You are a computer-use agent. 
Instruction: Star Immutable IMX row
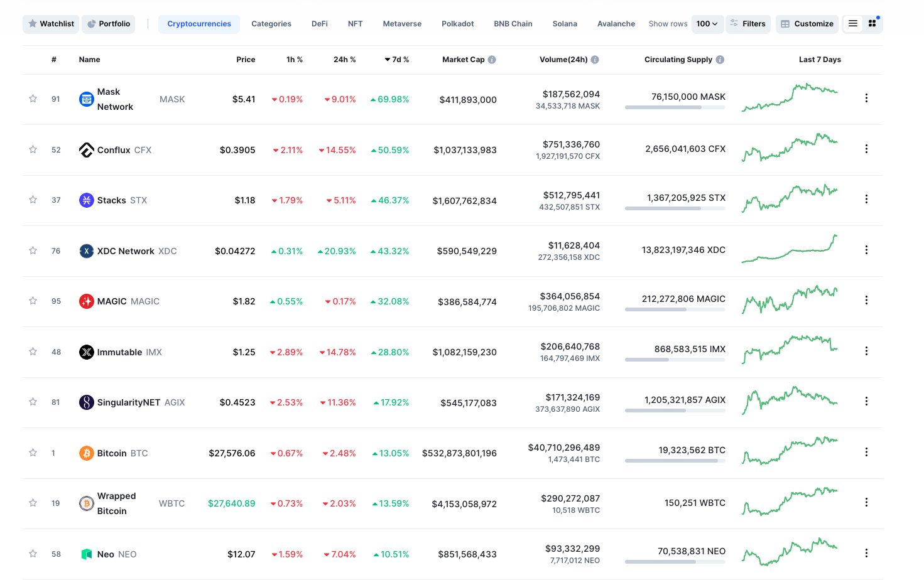(x=33, y=352)
